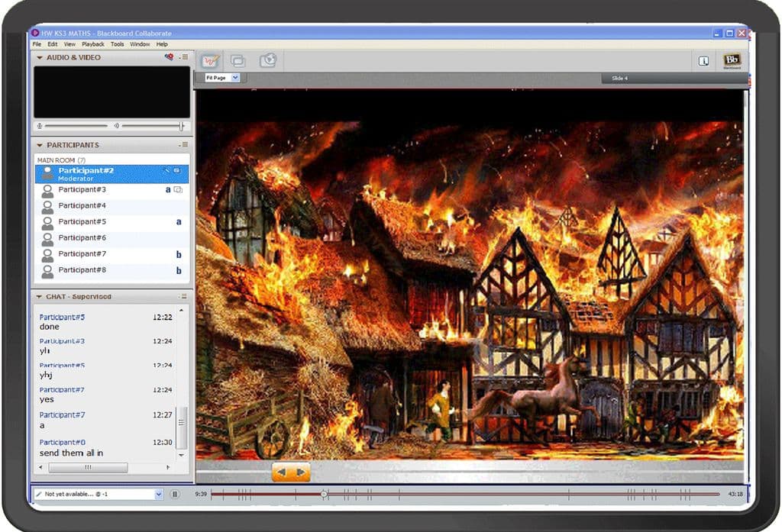Collapse the Audio & Video panel
The width and height of the screenshot is (782, 532).
tap(40, 58)
